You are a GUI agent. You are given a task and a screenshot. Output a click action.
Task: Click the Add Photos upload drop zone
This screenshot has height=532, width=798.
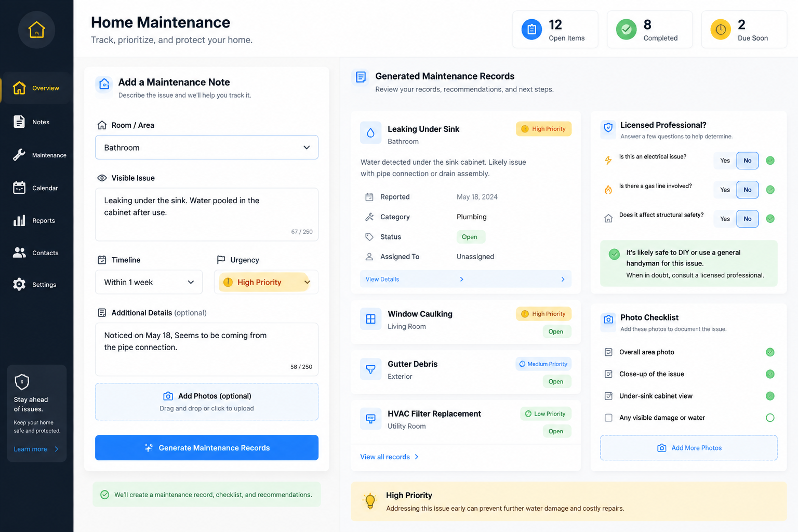point(207,402)
